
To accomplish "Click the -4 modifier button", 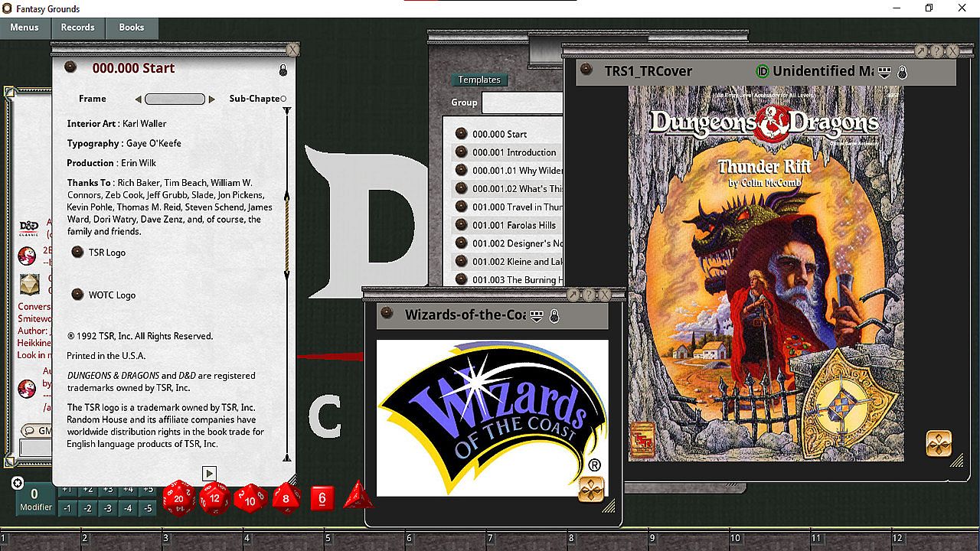I will [x=129, y=508].
